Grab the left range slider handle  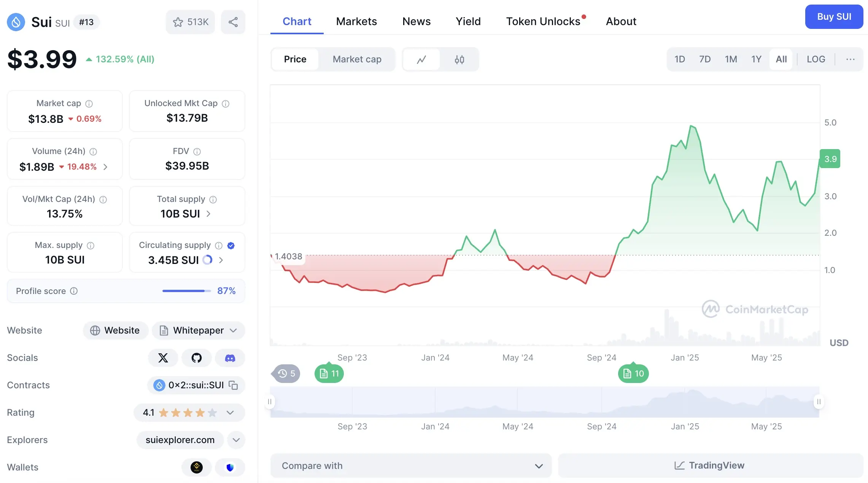(x=270, y=402)
